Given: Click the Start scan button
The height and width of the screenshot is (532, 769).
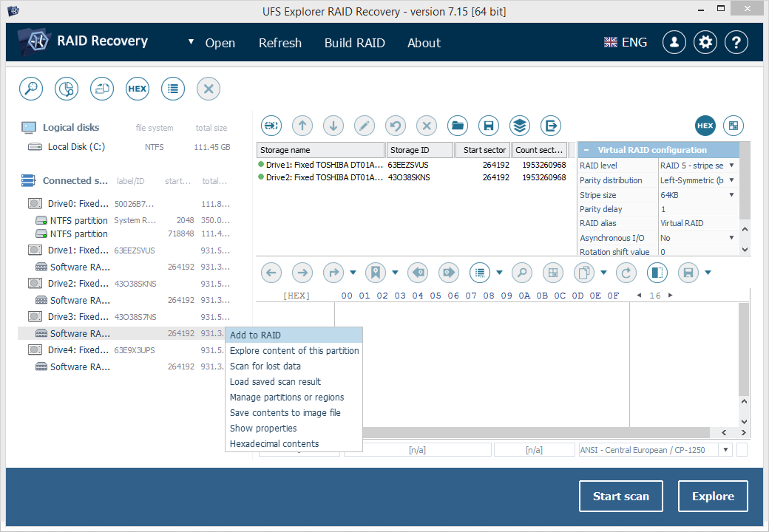Looking at the screenshot, I should 621,497.
